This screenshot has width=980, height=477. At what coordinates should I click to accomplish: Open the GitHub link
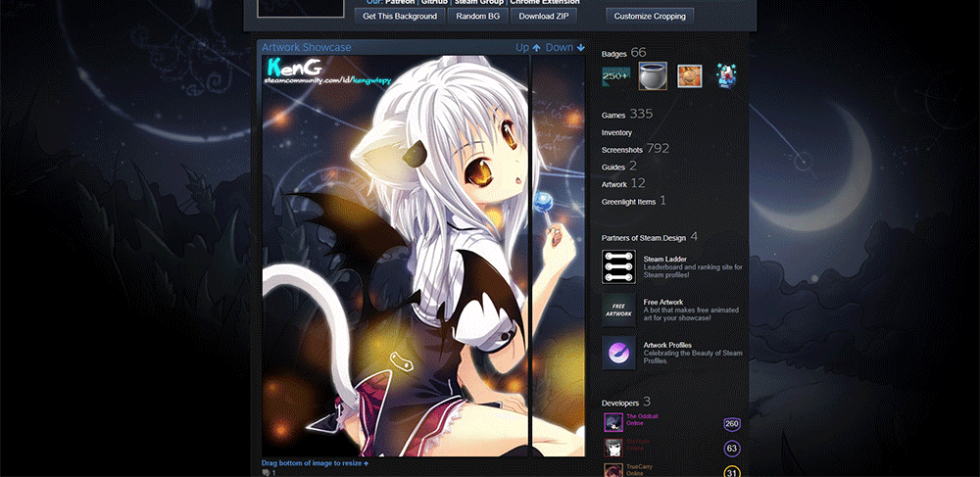pyautogui.click(x=434, y=2)
